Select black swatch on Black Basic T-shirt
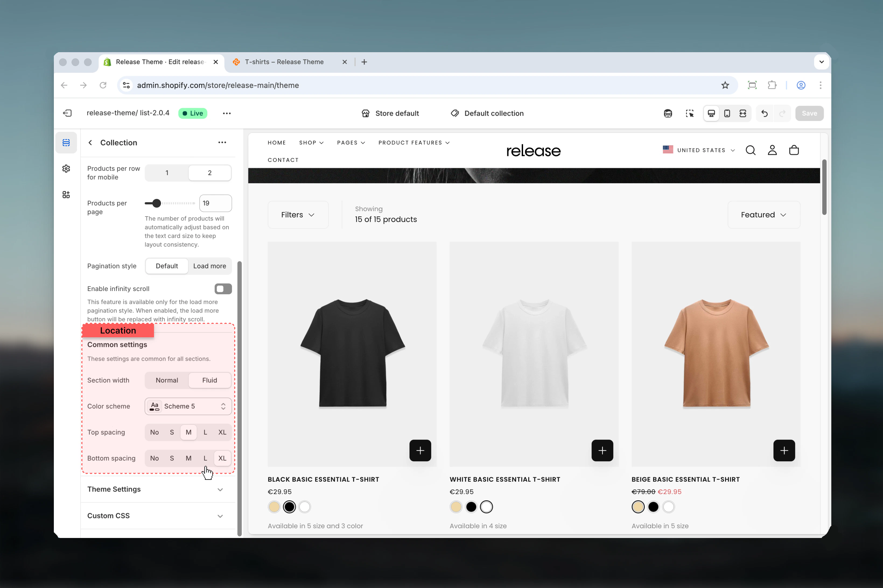 [x=289, y=507]
